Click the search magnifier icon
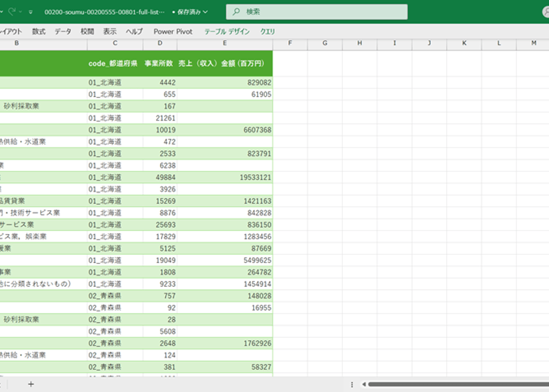549x392 pixels. pos(236,11)
